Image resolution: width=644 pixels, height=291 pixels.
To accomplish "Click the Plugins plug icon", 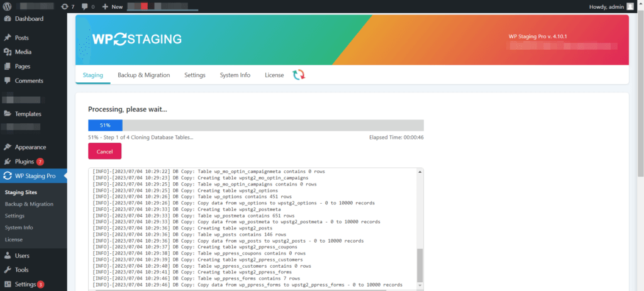I will [x=8, y=162].
